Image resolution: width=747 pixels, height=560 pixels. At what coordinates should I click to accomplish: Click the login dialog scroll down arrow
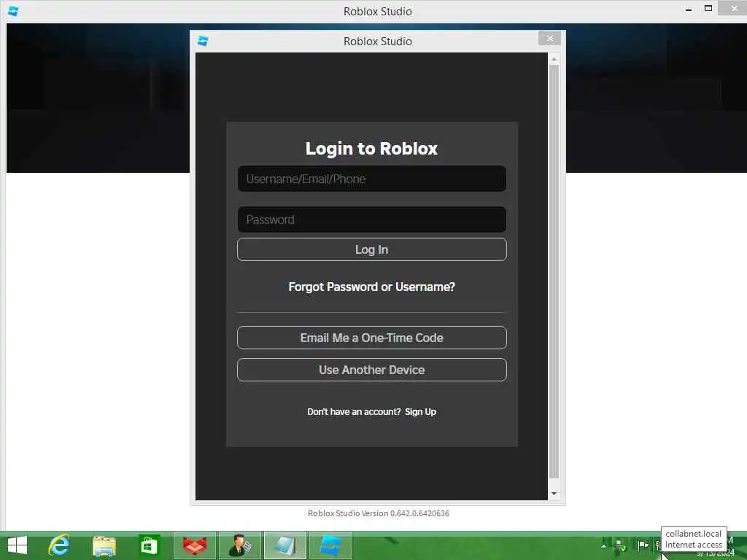coord(554,494)
